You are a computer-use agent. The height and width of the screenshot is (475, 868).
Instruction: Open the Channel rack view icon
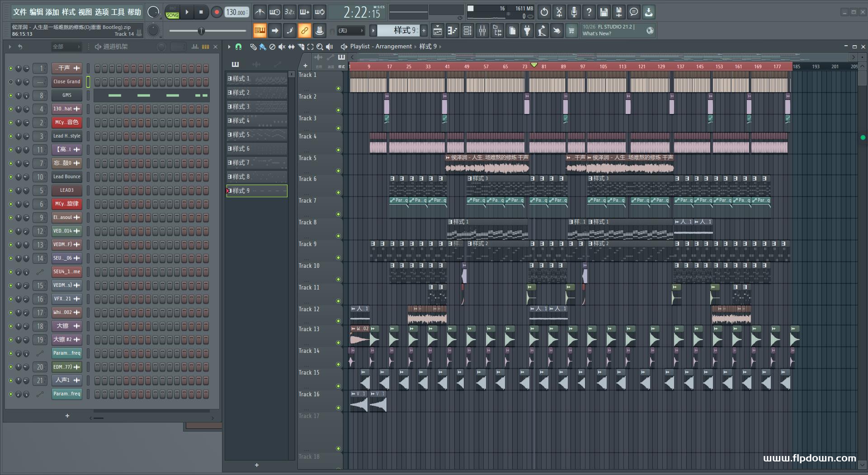tap(467, 31)
